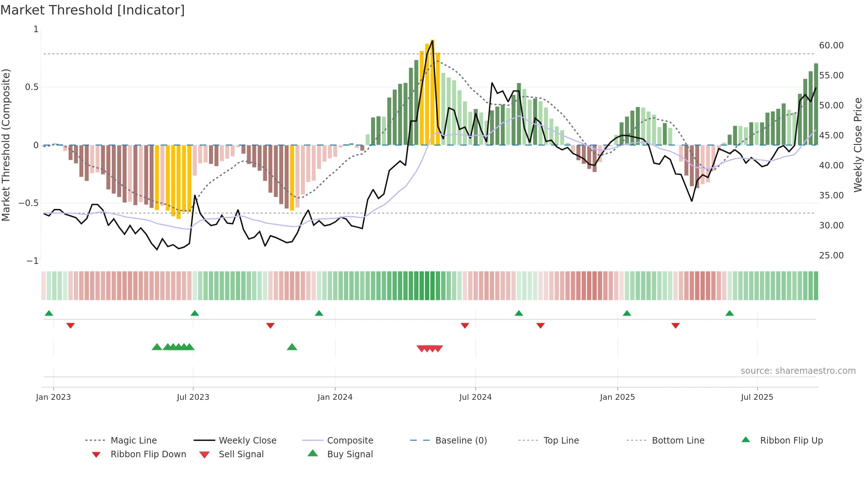Toggle the Buy Signal legend entry
868x488 pixels.
point(340,454)
